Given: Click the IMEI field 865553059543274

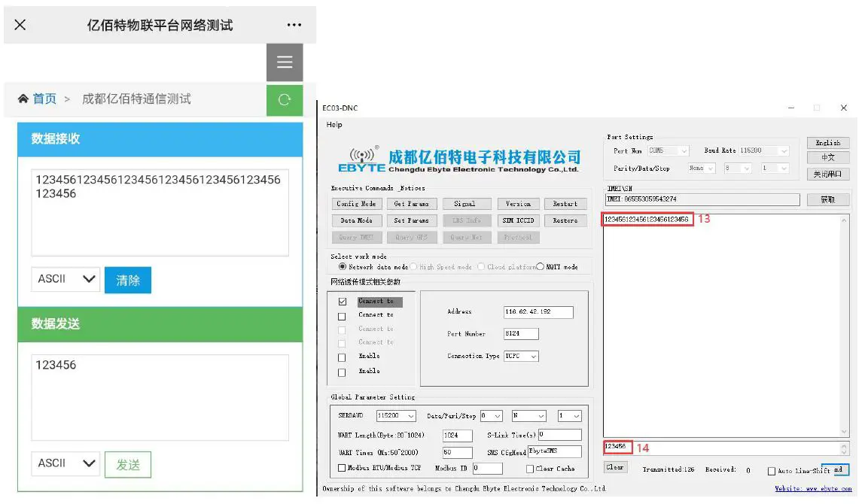Looking at the screenshot, I should (702, 199).
